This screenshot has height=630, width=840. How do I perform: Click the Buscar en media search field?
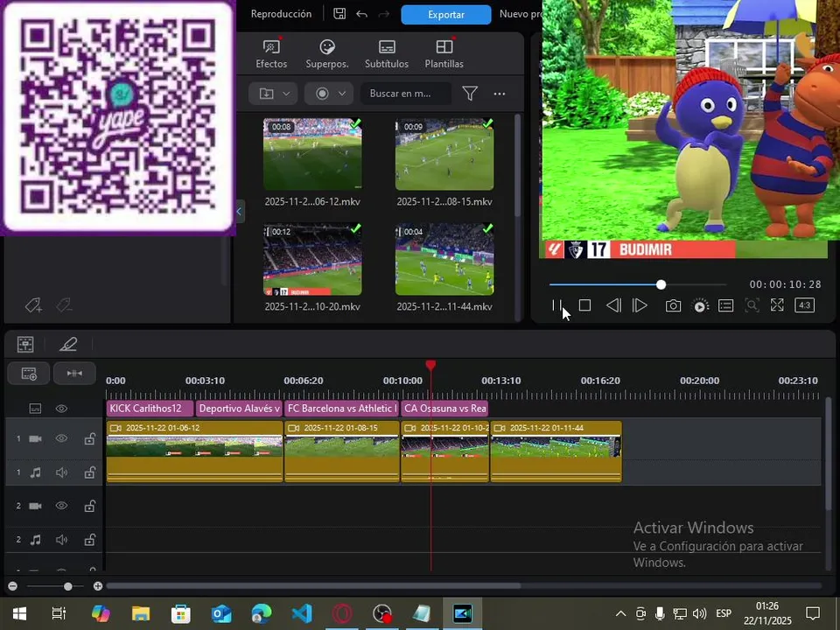(x=405, y=94)
